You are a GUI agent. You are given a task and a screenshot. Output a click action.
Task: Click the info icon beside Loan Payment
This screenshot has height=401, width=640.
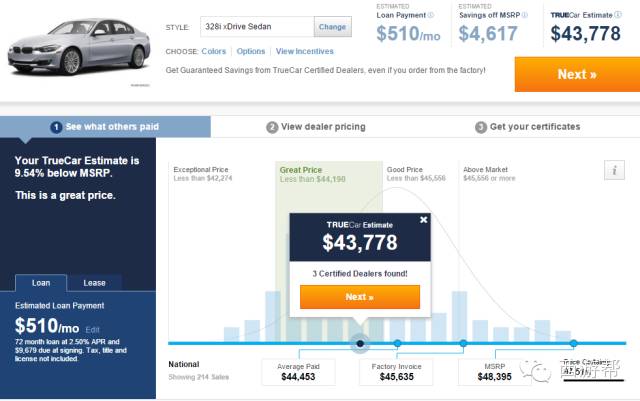click(x=431, y=15)
